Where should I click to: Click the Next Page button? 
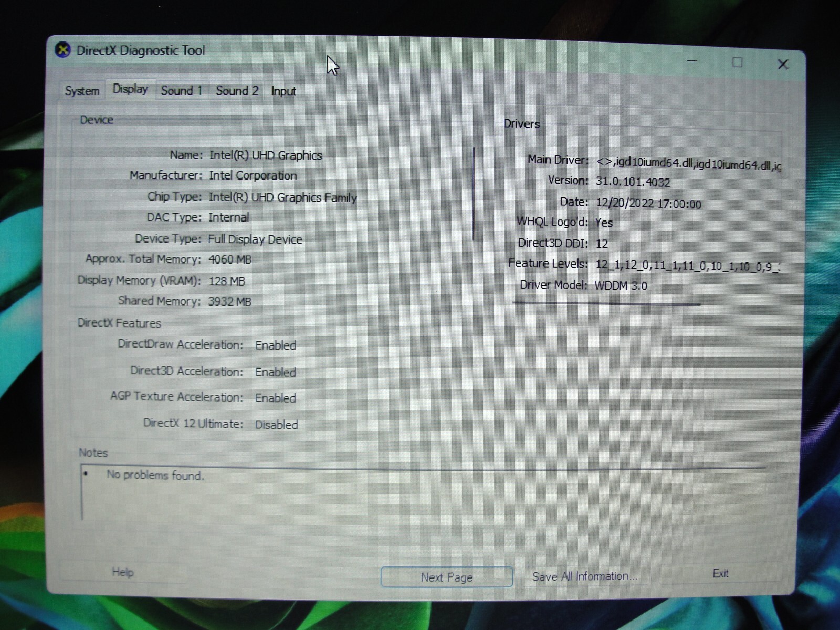446,577
